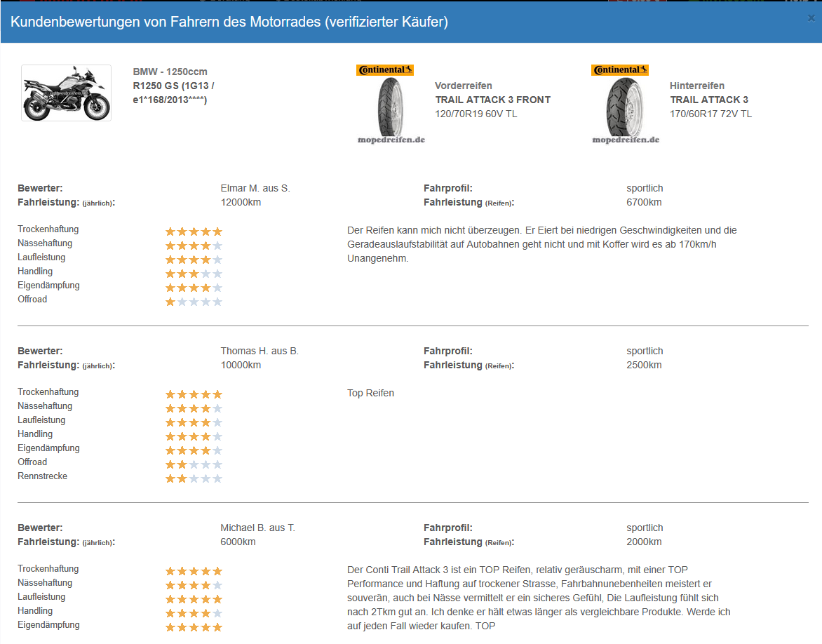Click the TL label of front tire size
The height and width of the screenshot is (644, 822).
(x=511, y=114)
